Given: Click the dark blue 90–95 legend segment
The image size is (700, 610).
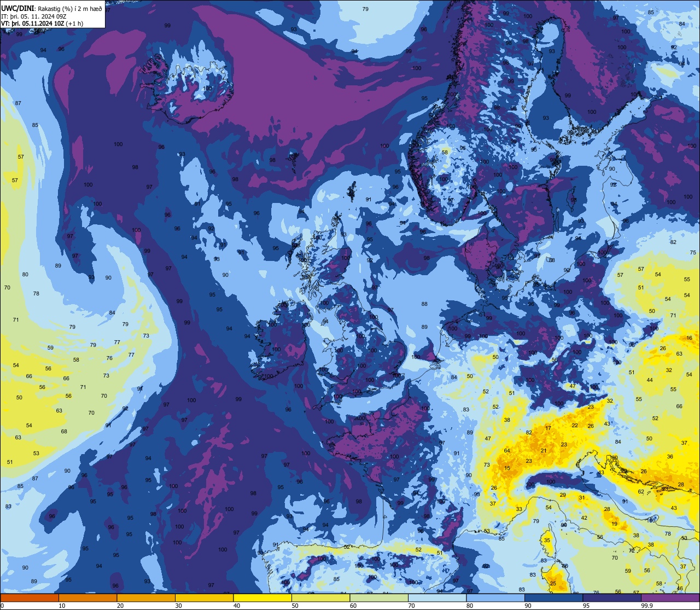Looking at the screenshot, I should [x=553, y=598].
